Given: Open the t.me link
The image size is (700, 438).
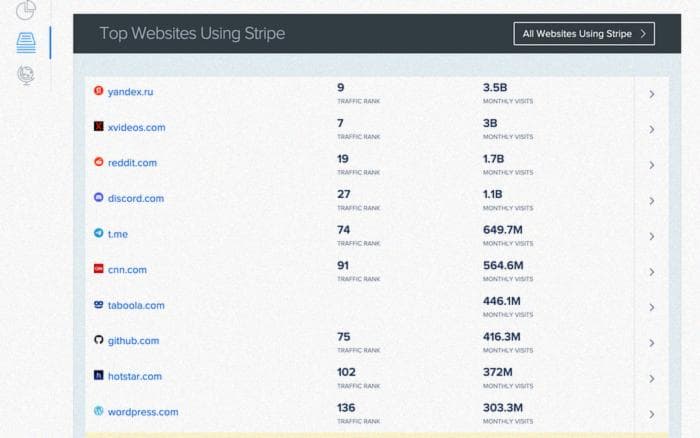Looking at the screenshot, I should [118, 234].
